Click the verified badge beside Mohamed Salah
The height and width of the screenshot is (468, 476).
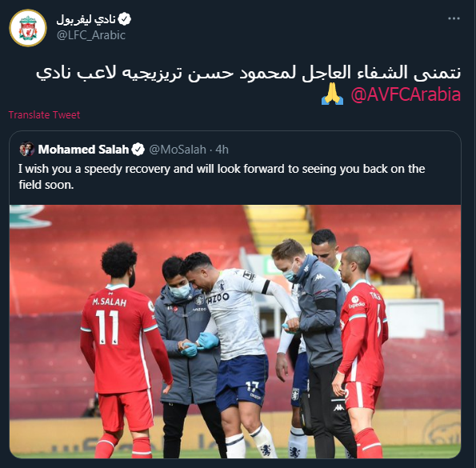[138, 150]
